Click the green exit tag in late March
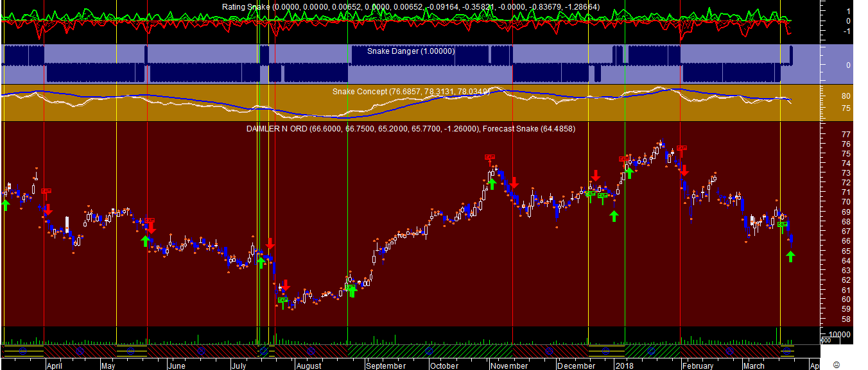 point(782,224)
